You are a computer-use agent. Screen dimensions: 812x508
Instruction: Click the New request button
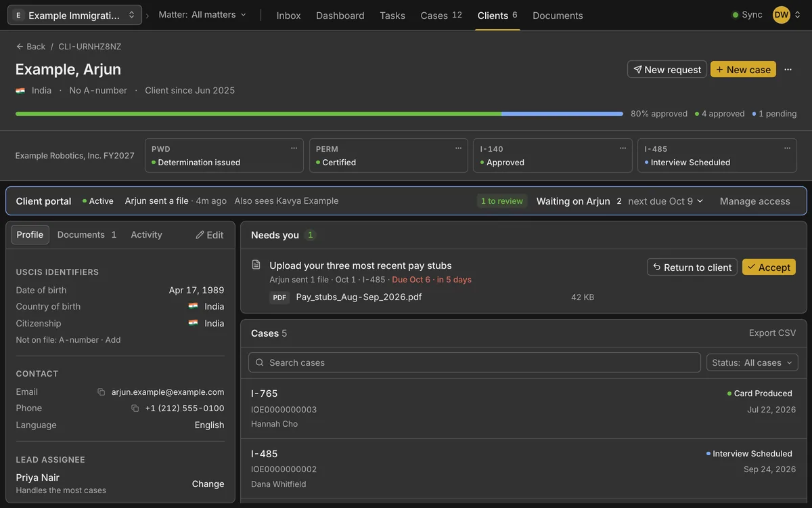click(x=667, y=69)
